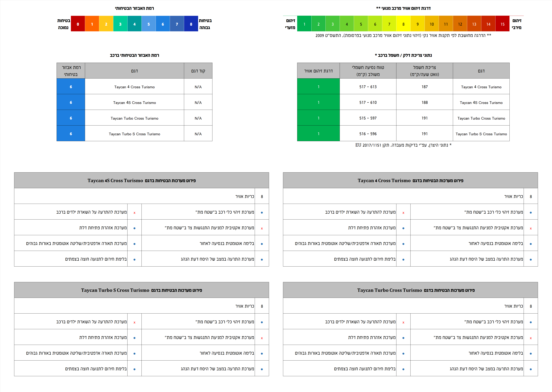The height and width of the screenshot is (392, 552).
Task: Click blue dot beside door opening warning in Taycan 4 table
Action: 403,228
